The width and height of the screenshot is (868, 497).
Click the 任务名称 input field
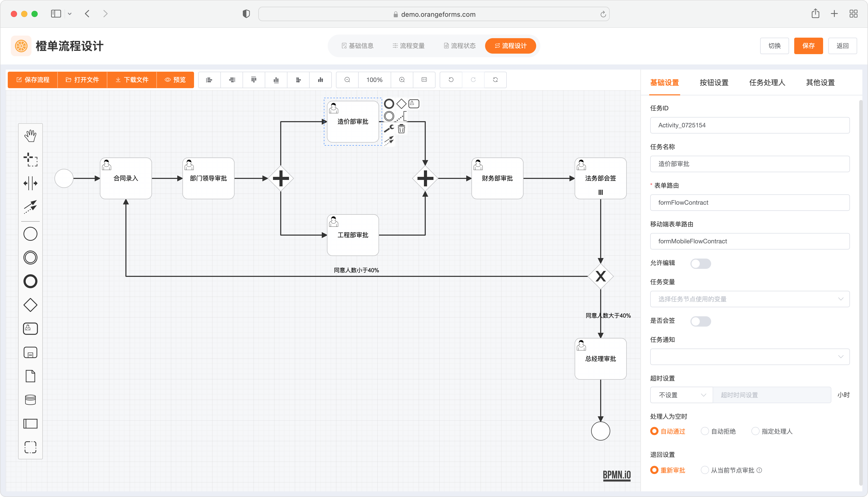click(750, 164)
